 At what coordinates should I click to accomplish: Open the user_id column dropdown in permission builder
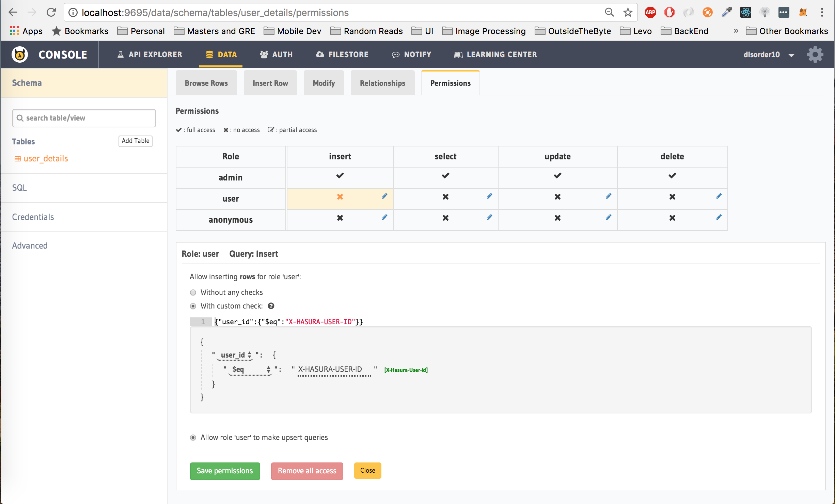(x=235, y=355)
